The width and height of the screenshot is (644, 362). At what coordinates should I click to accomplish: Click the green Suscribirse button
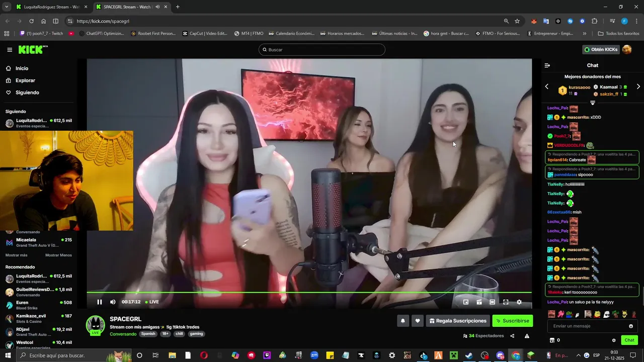(512, 321)
